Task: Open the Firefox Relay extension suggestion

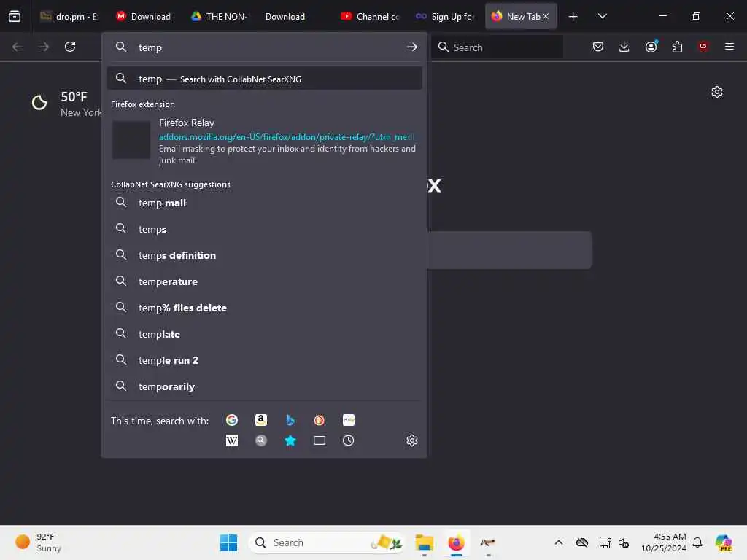Action: point(264,141)
